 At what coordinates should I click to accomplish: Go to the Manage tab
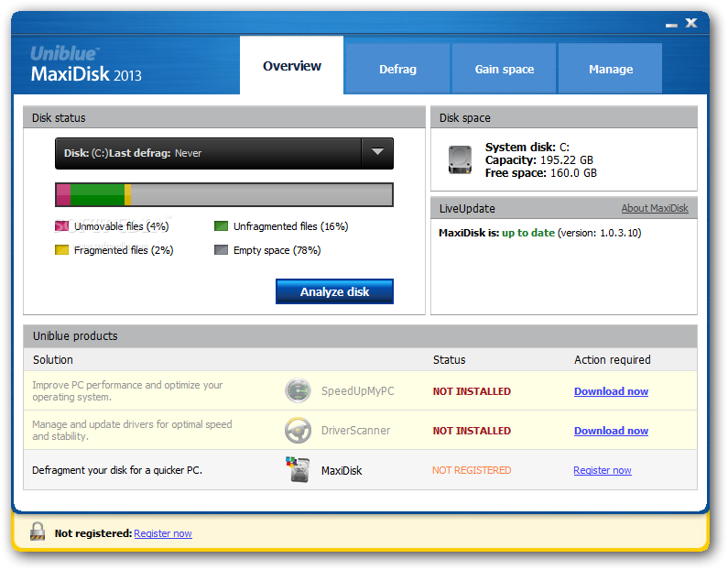pos(611,69)
